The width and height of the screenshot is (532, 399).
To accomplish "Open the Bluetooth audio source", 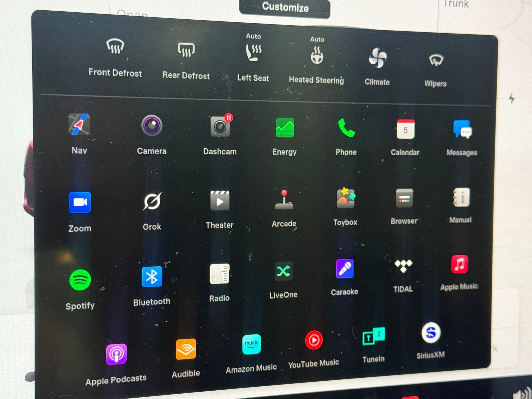I will pos(152,277).
